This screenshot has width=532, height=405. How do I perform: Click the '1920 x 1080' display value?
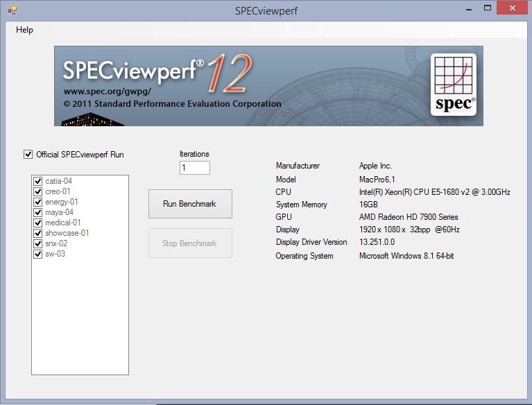[x=409, y=230]
